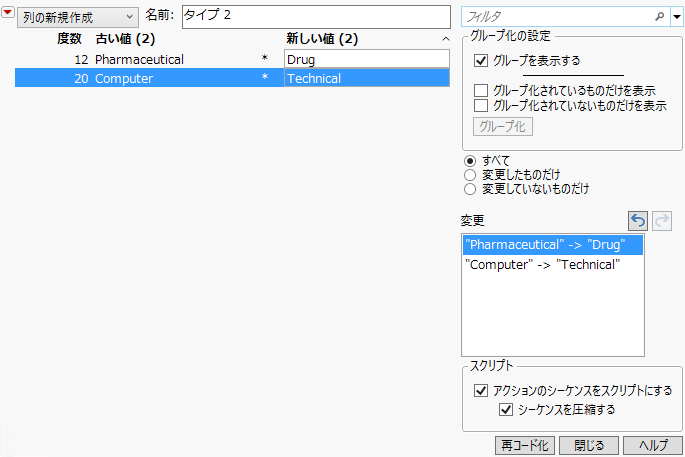Enable グループ化されているものだけを表示 checkbox
The image size is (685, 457).
[481, 91]
